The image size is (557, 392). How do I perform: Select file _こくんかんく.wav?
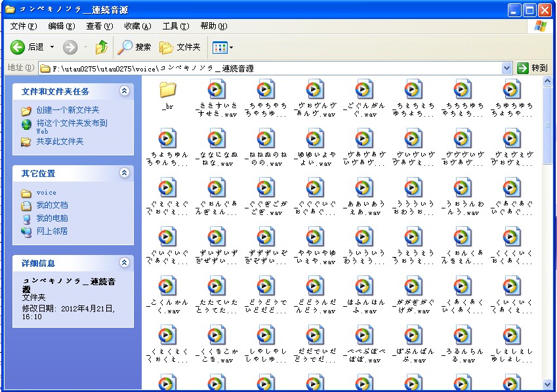[168, 295]
